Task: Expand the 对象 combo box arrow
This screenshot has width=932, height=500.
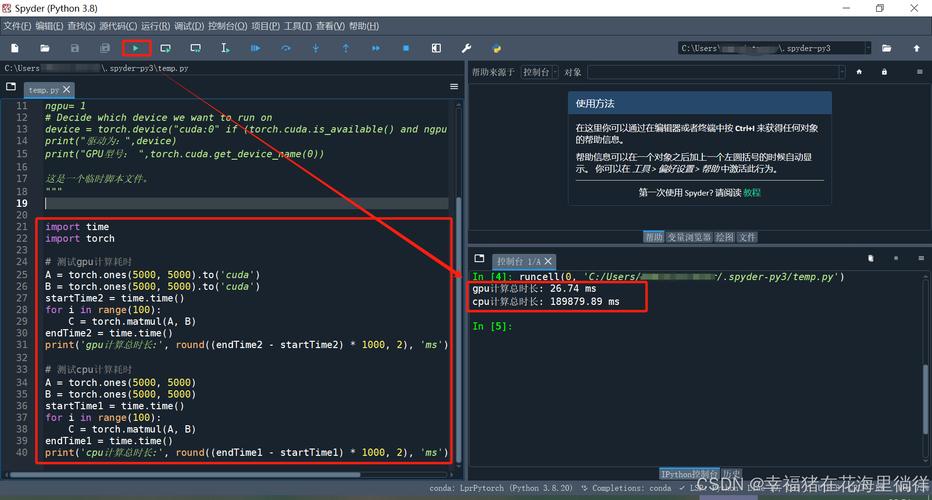Action: [842, 72]
